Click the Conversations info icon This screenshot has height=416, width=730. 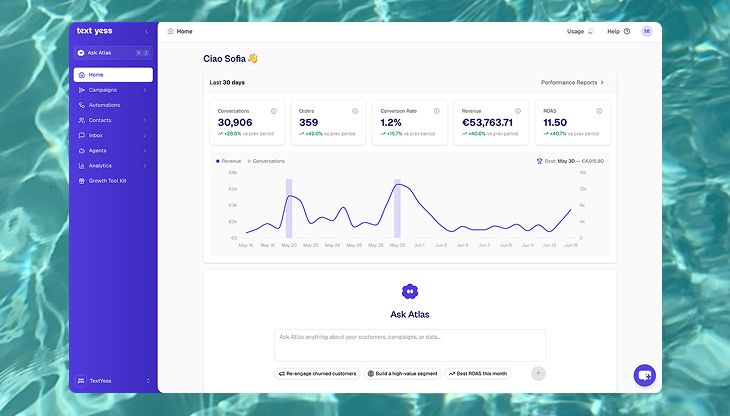point(274,111)
